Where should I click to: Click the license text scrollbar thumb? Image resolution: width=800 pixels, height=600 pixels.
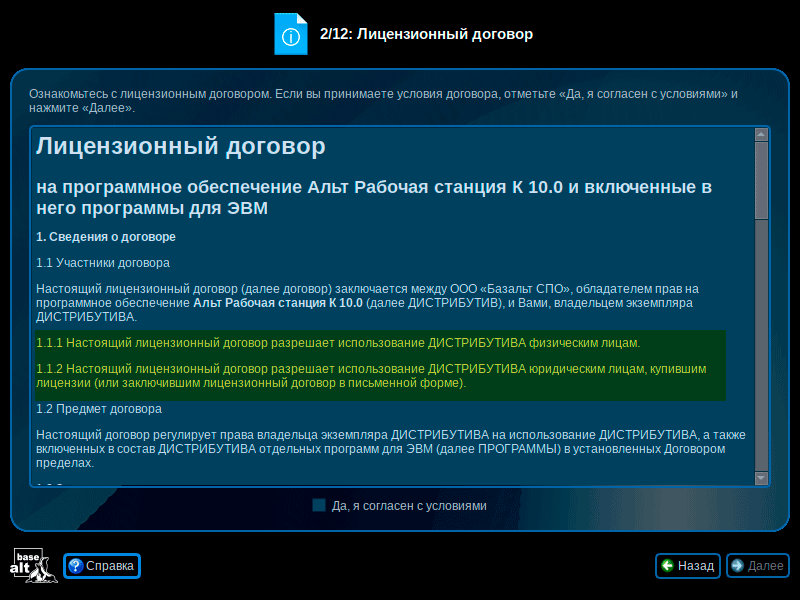pyautogui.click(x=761, y=180)
